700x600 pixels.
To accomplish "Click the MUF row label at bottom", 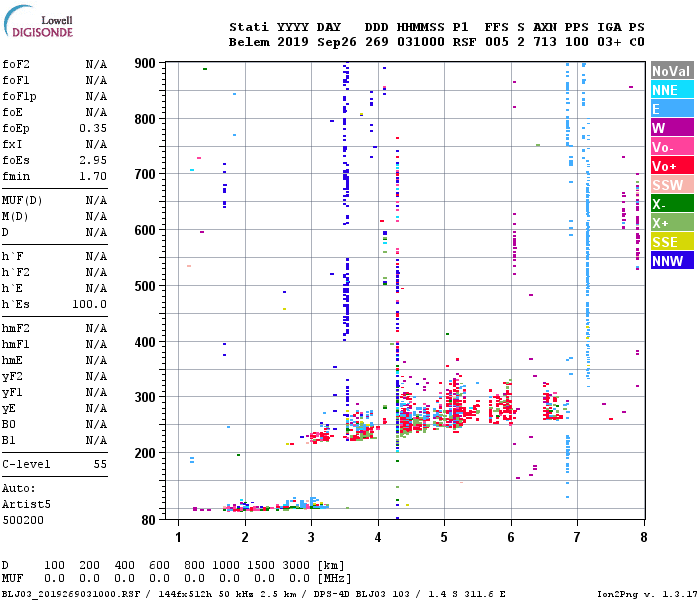I will point(12,579).
